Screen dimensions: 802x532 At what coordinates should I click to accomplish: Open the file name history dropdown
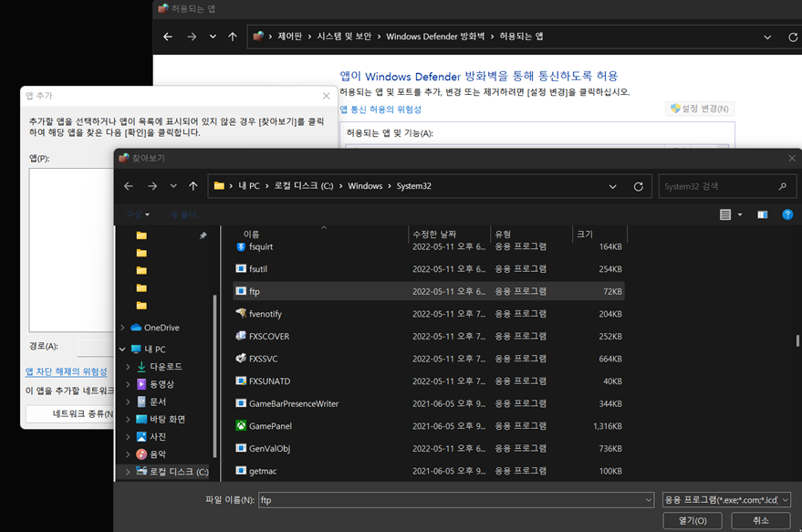tap(649, 500)
